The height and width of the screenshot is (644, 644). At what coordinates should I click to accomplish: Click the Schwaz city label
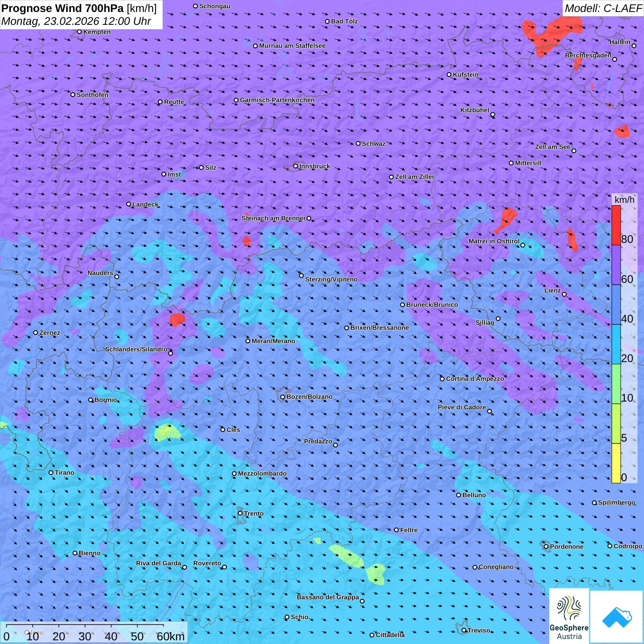(374, 144)
